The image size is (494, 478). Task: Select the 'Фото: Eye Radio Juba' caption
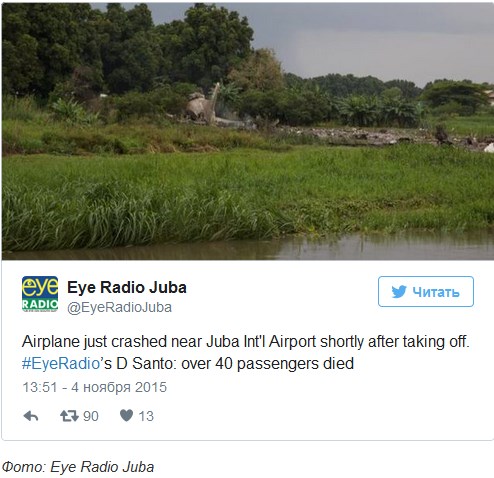click(78, 467)
